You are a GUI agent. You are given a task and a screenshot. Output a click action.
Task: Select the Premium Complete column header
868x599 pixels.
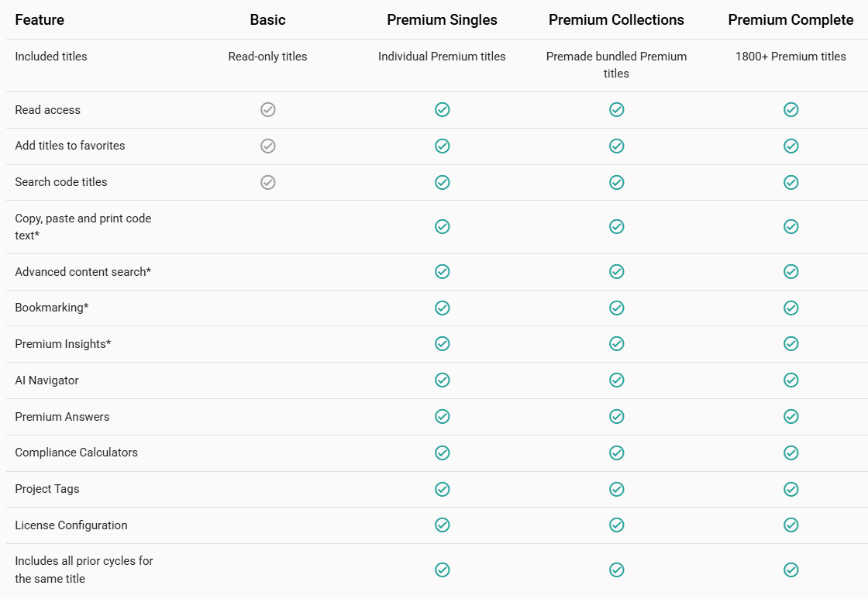pyautogui.click(x=790, y=20)
